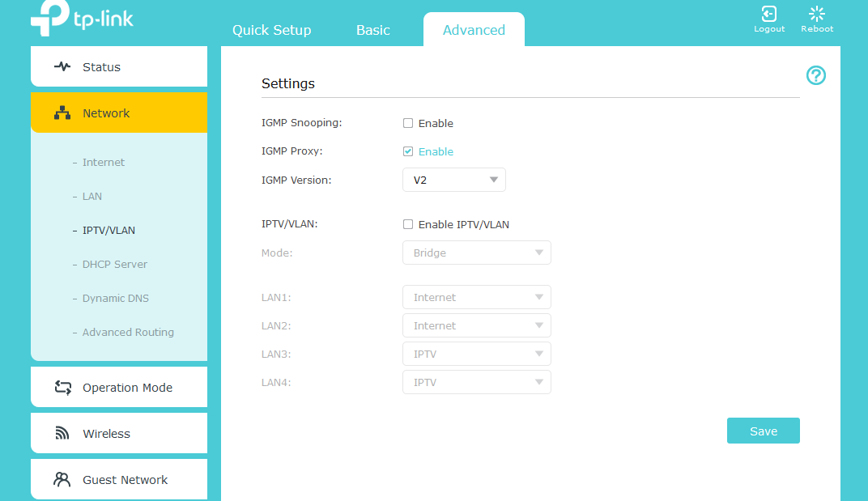Image resolution: width=868 pixels, height=501 pixels.
Task: Go to the DHCP Server submenu page
Action: click(115, 264)
